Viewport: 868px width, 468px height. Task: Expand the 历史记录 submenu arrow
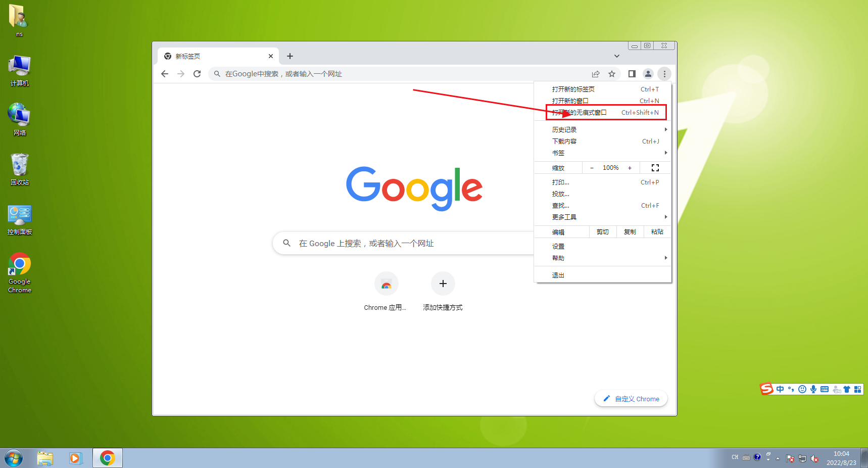[x=666, y=129]
